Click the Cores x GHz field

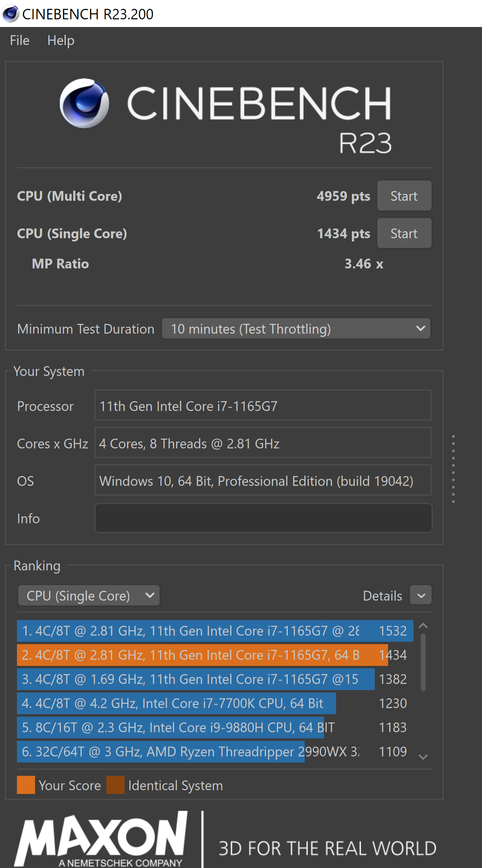tap(263, 443)
